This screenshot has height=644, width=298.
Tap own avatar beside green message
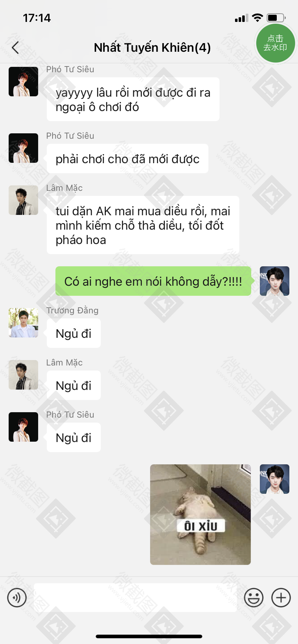[x=275, y=281]
